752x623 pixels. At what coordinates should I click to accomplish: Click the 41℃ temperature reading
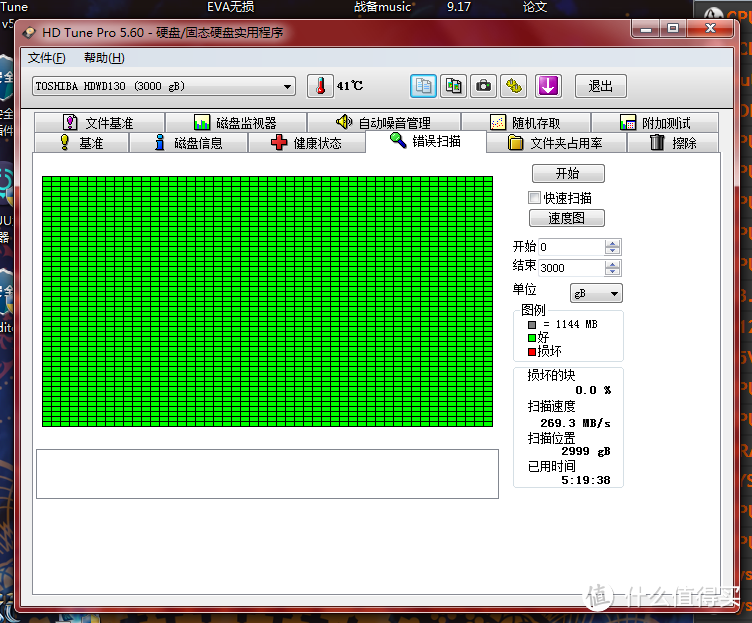(x=350, y=86)
